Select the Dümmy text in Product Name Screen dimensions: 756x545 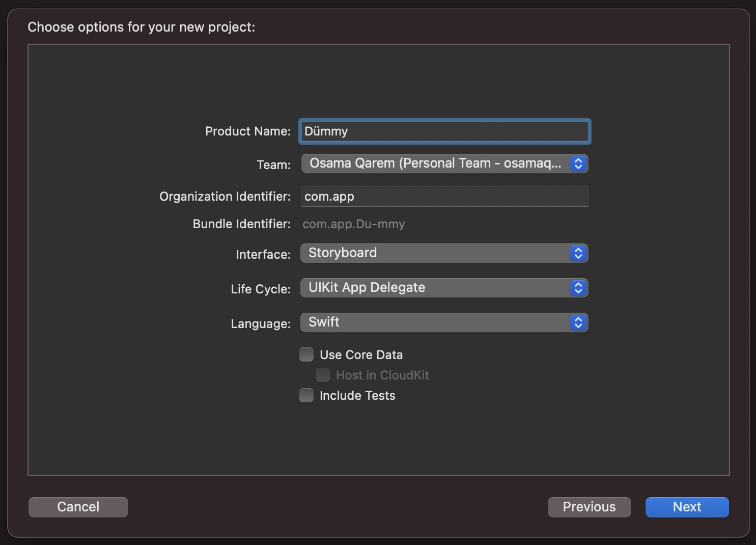click(x=326, y=131)
